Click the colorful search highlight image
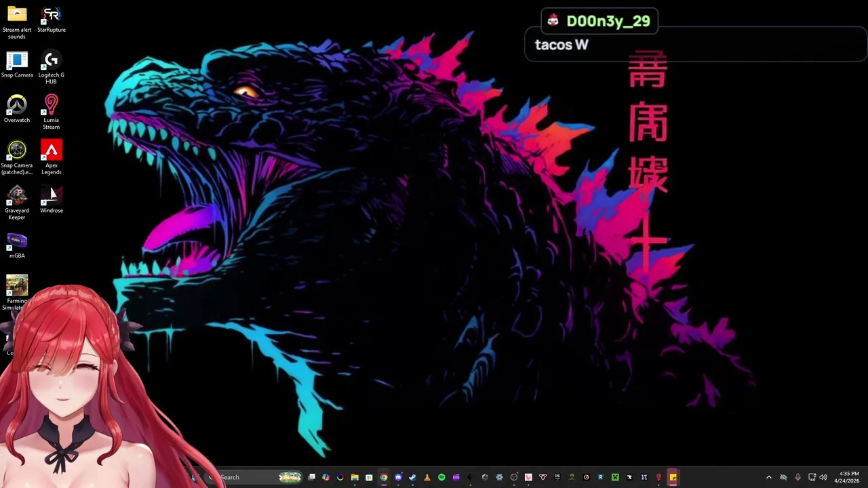 click(290, 477)
